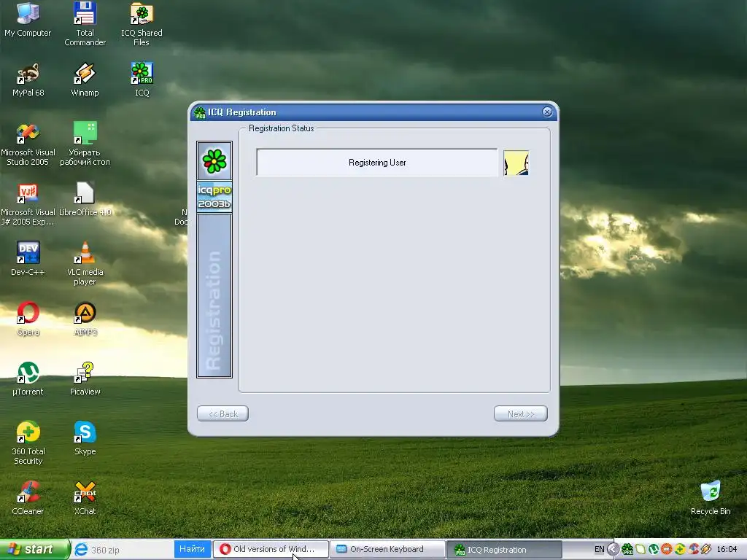The width and height of the screenshot is (747, 560).
Task: Click registering user animation thumbnail
Action: 516,163
